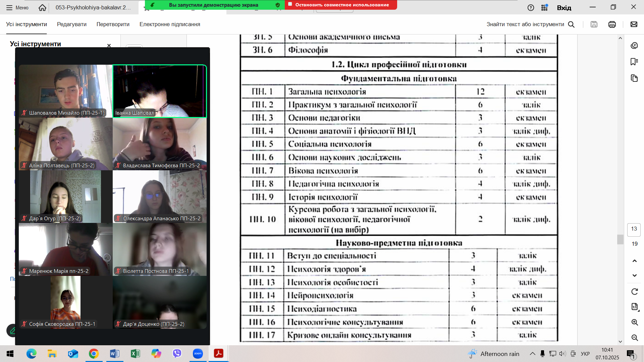Switch to the Редагувати tab

pyautogui.click(x=71, y=24)
